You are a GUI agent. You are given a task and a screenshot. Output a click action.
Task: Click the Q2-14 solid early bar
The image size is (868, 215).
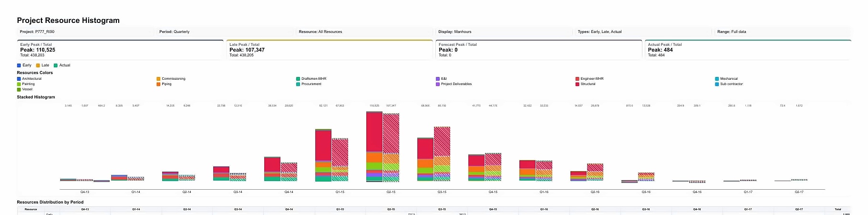170,176
